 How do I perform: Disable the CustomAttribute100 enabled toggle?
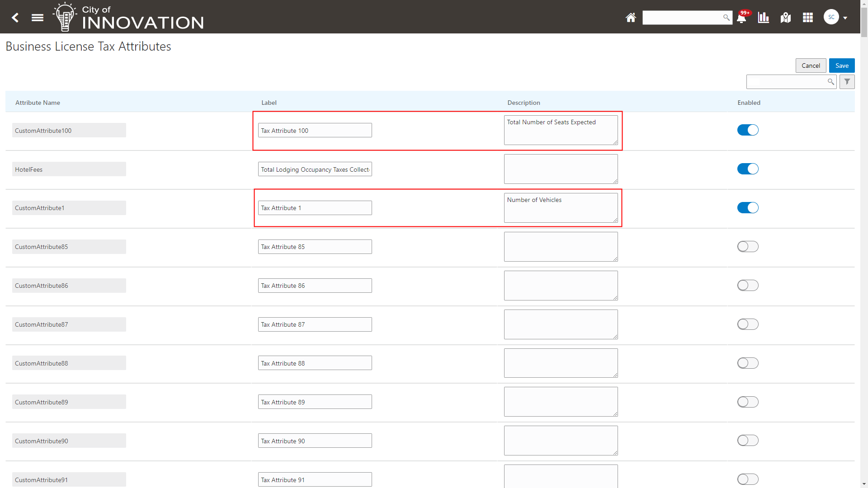748,130
